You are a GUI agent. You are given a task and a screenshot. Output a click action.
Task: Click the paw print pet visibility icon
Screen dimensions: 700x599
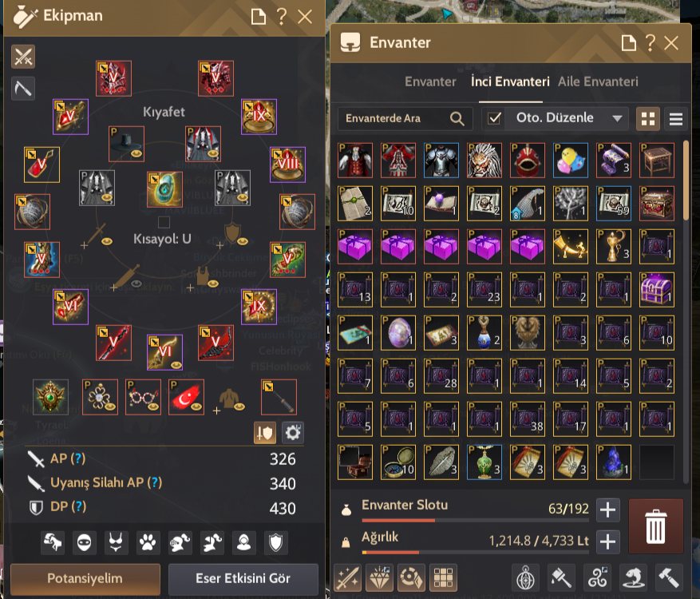(148, 543)
